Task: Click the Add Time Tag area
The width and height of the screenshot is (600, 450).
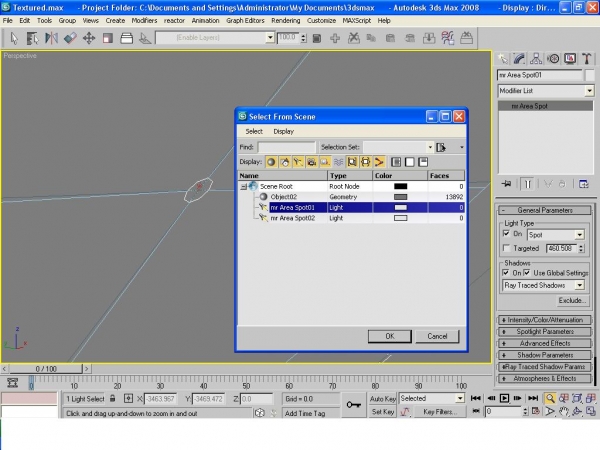Action: pos(311,413)
